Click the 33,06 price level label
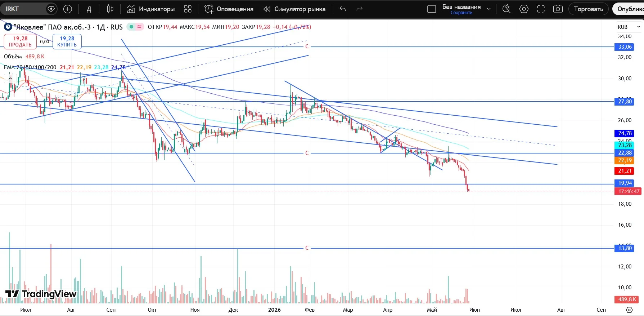Screen dimensions: 644x316 coord(625,47)
